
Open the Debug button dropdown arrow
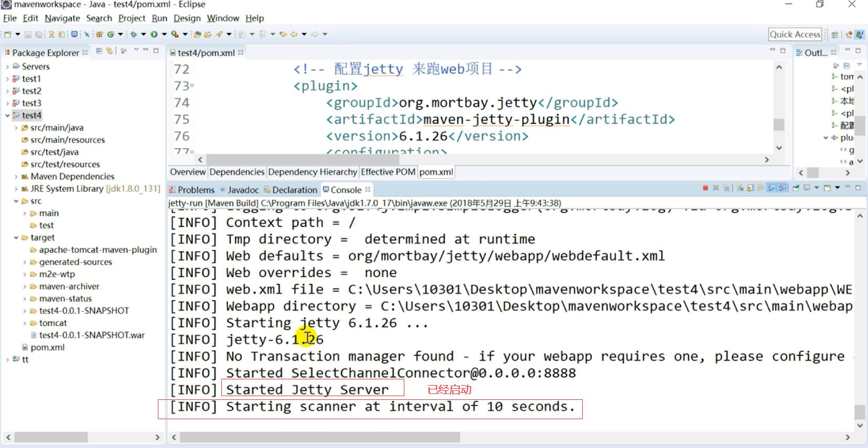(x=143, y=35)
